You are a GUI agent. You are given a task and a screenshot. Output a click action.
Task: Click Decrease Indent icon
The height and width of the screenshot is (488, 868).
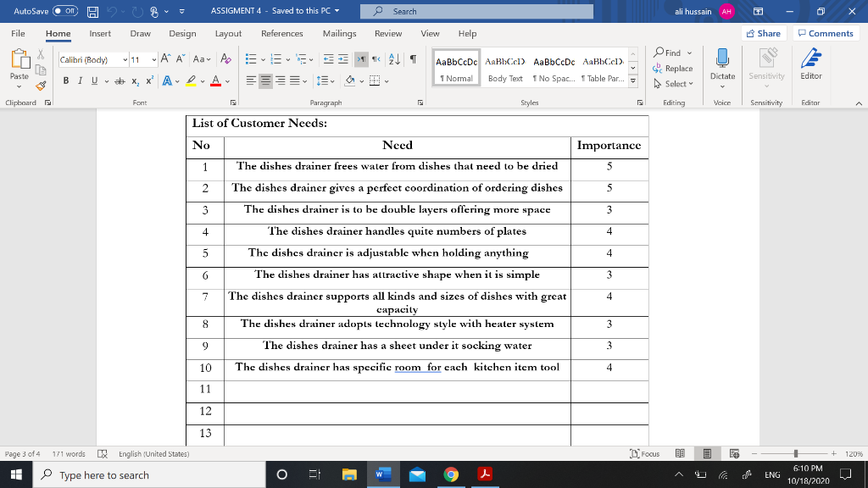[328, 59]
